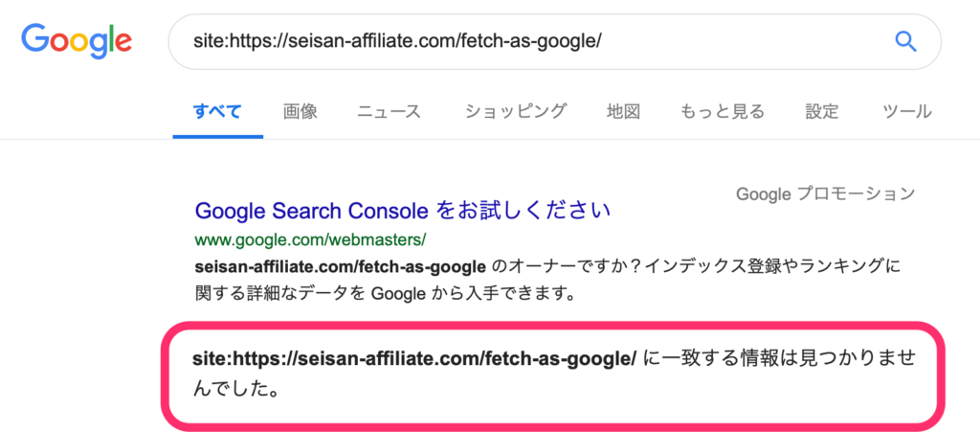Go to the ショッピング tab
Viewport: 980px width, 432px height.
click(516, 111)
